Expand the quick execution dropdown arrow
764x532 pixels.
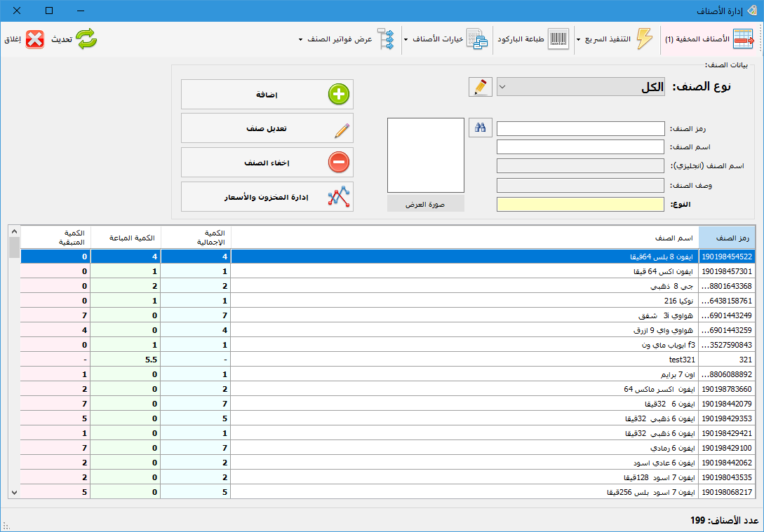click(579, 40)
